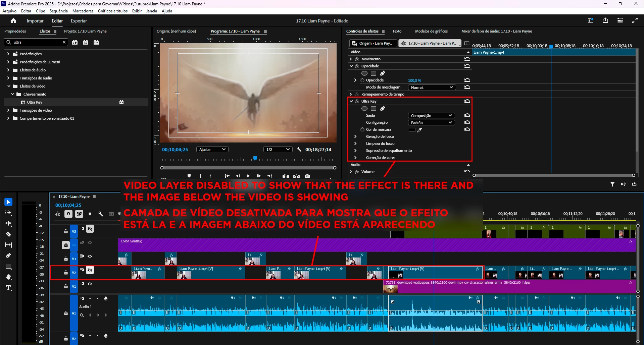
Task: Reset the Movimento effect
Action: (467, 59)
